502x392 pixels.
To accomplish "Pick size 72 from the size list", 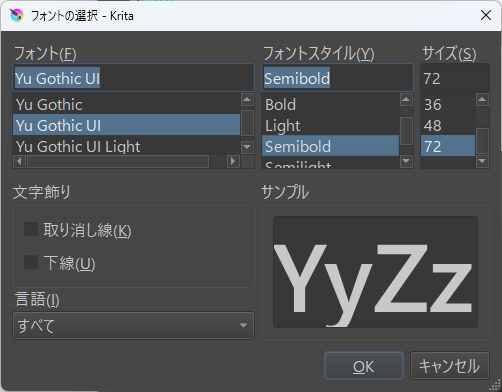I will coord(448,146).
